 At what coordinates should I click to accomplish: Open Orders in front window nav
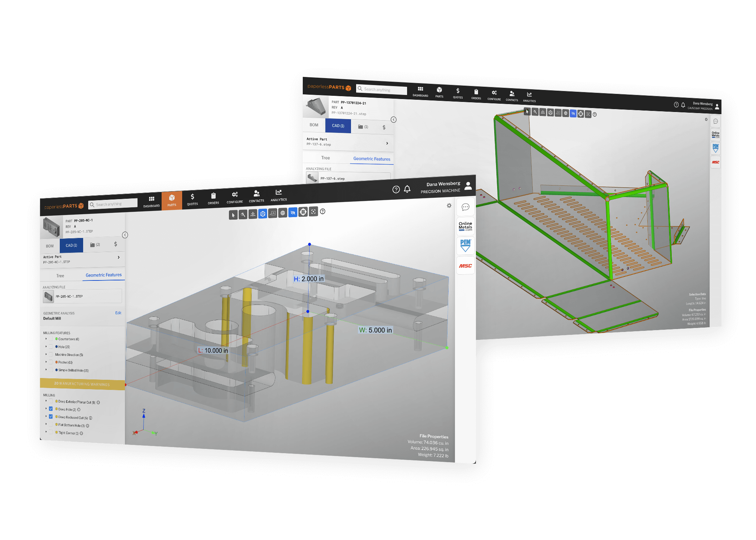point(213,199)
